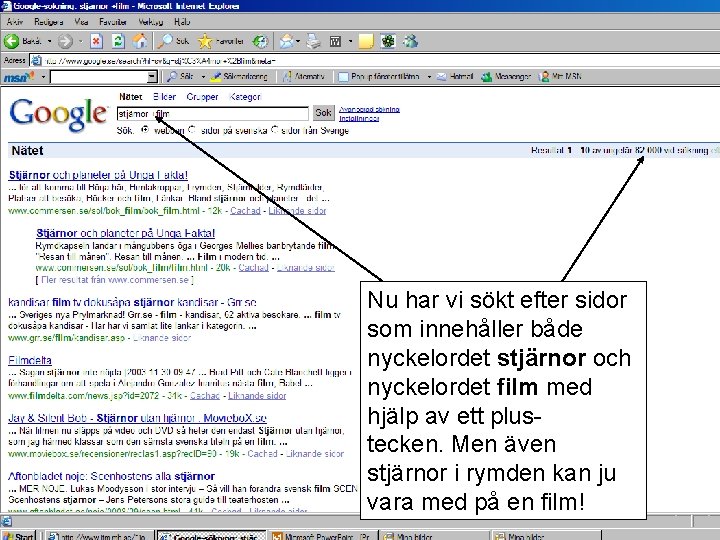Switch to Microsoft PowerPoint taskbar button
Viewport: 720px width, 540px height.
(323, 536)
